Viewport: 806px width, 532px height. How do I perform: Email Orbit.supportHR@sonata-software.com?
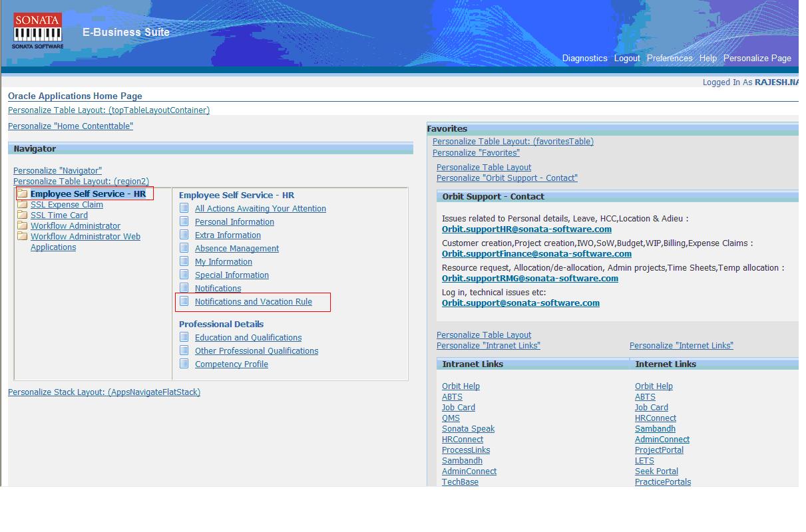[526, 229]
